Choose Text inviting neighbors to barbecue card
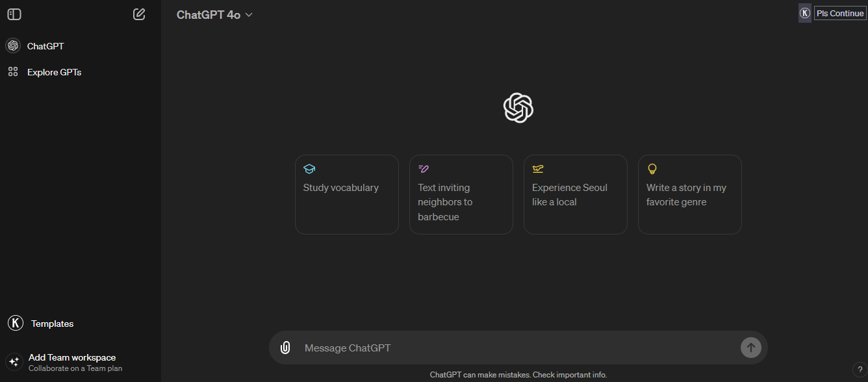 tap(461, 194)
